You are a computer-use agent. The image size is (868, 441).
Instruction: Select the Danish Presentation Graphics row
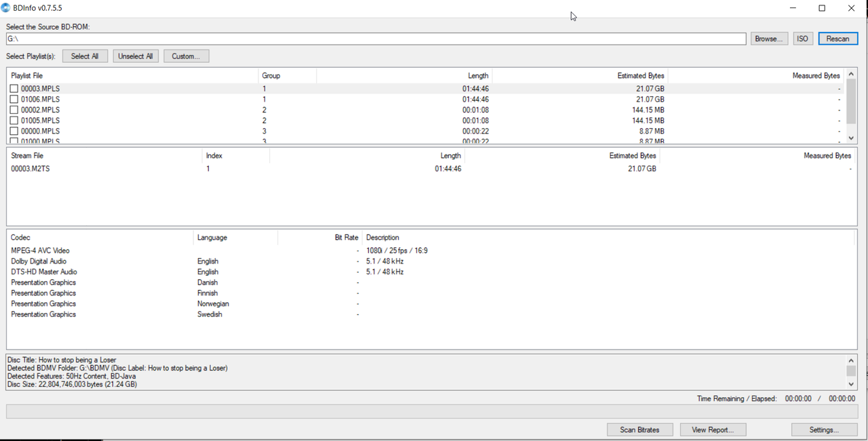pyautogui.click(x=431, y=282)
